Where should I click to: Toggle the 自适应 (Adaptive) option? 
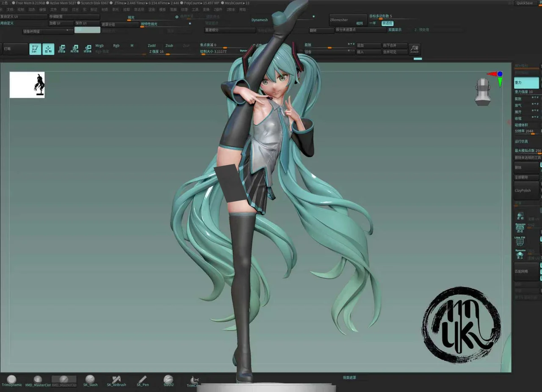pyautogui.click(x=387, y=23)
